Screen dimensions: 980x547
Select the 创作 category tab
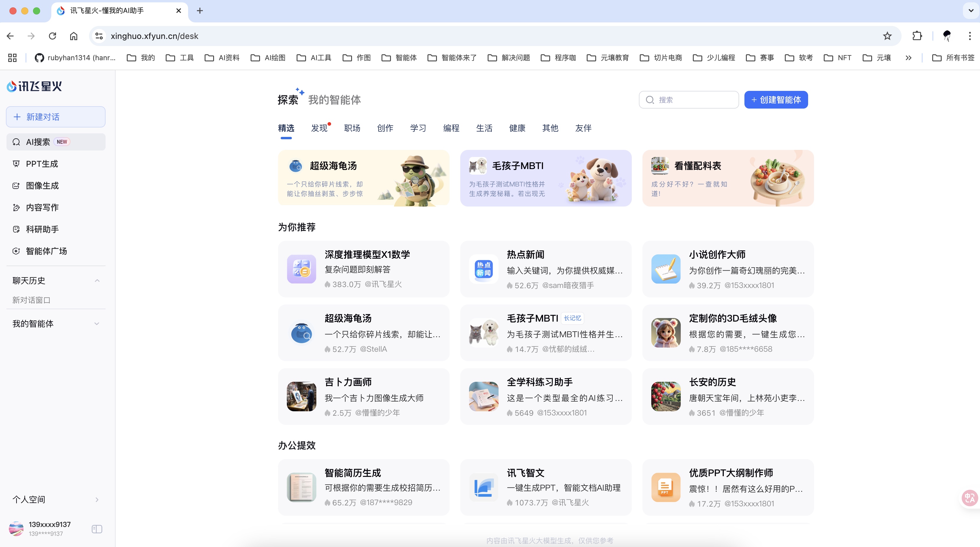[385, 128]
